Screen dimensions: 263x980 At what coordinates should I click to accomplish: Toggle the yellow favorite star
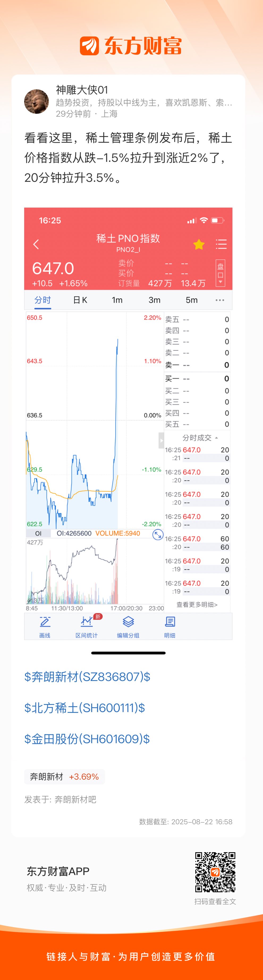(199, 244)
